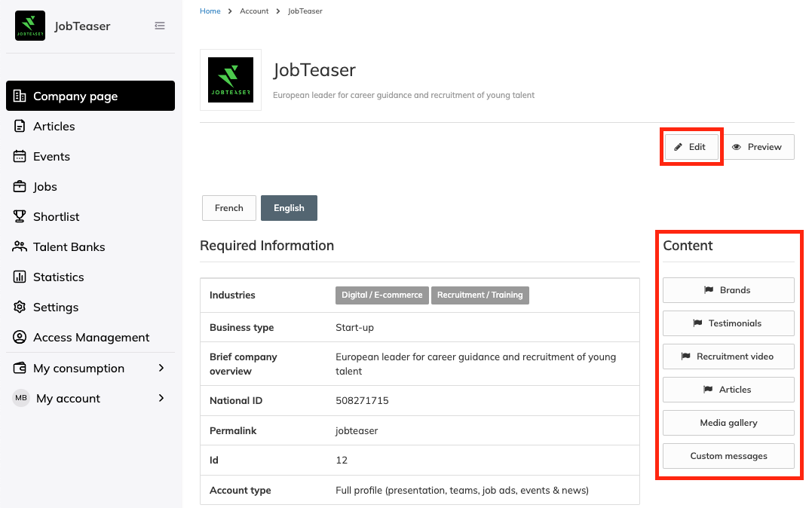Click the JobTeaser logo in the sidebar header
Viewport: 812px width, 508px height.
pyautogui.click(x=30, y=26)
